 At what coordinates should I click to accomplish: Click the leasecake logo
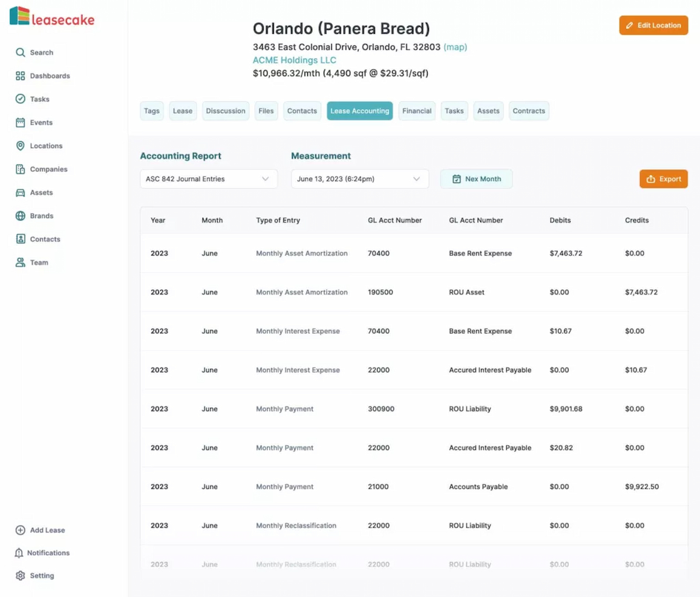[x=51, y=18]
